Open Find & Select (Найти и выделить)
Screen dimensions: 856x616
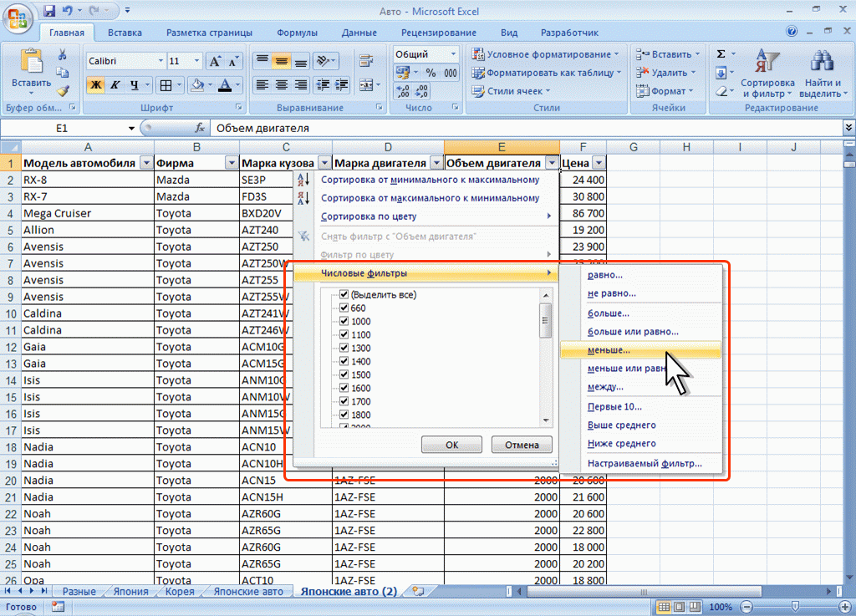pyautogui.click(x=823, y=74)
